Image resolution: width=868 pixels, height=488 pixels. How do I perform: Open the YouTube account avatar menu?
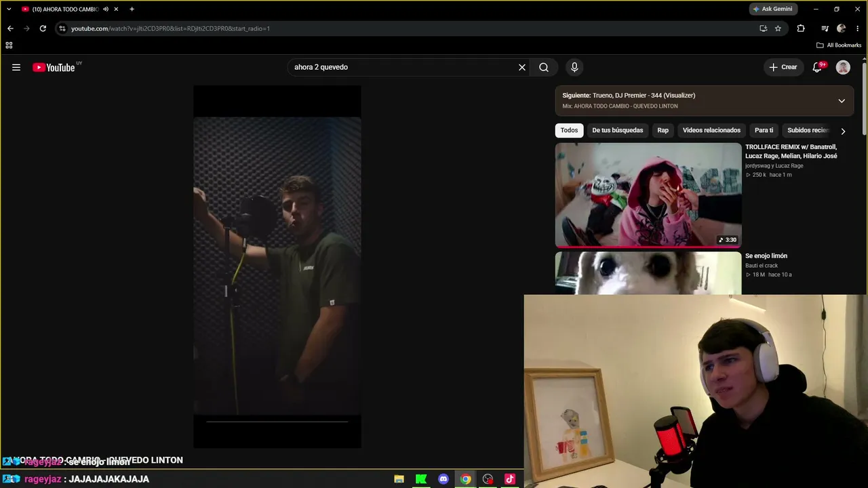click(843, 67)
